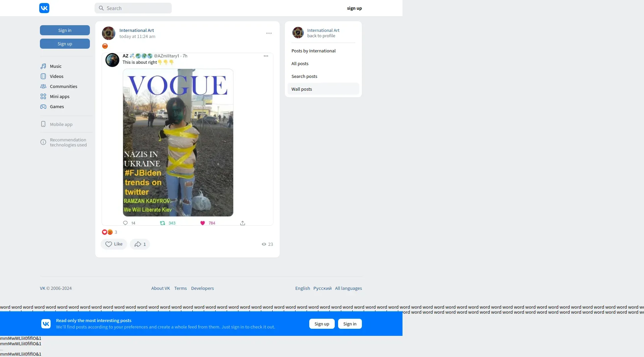Image resolution: width=644 pixels, height=357 pixels.
Task: Open the Communities icon in the sidebar
Action: point(43,86)
